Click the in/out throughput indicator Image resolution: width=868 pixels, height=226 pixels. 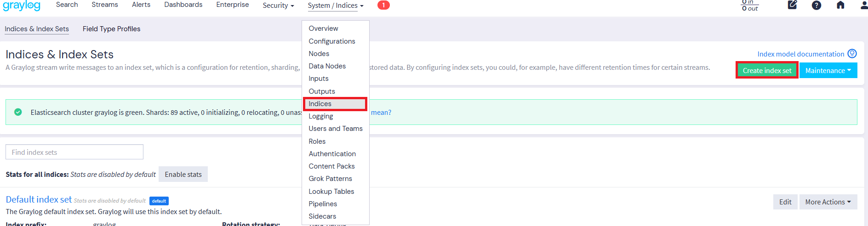(750, 5)
